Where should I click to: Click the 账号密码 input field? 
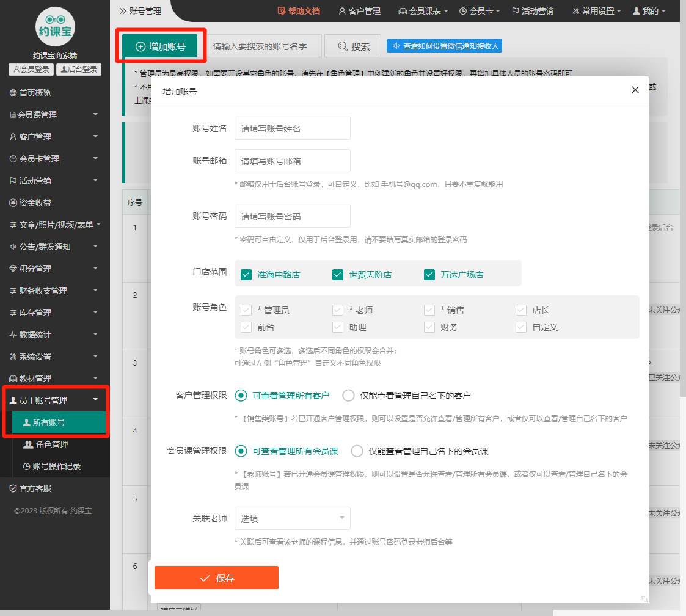pos(292,216)
